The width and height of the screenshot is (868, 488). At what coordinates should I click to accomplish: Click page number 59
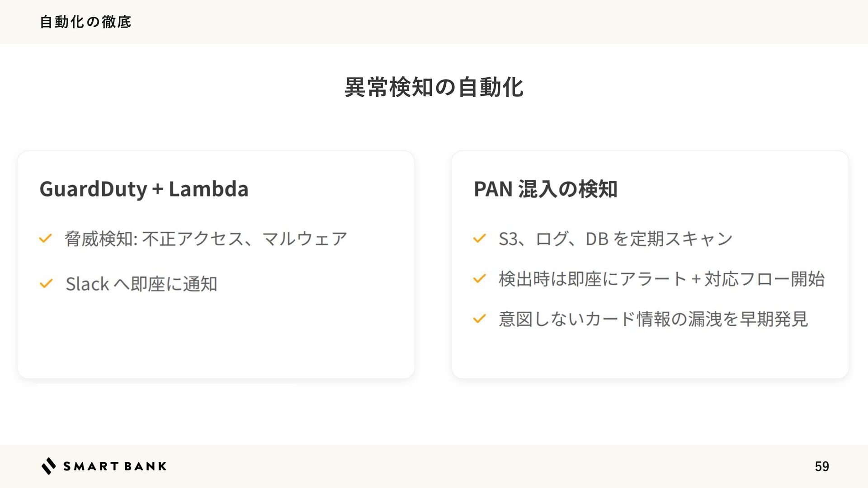[x=822, y=466]
